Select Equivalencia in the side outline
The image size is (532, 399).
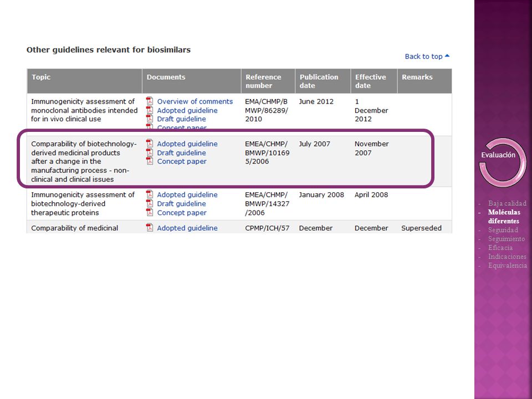click(x=508, y=265)
